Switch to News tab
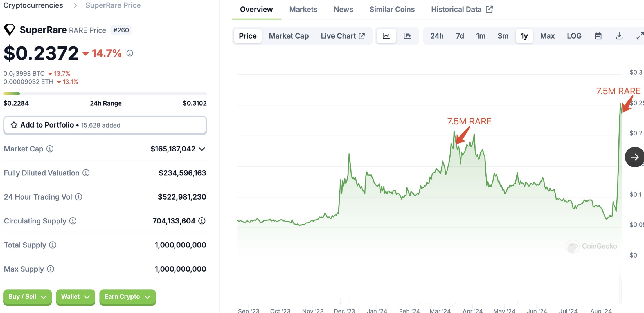This screenshot has width=644, height=313. 343,9
